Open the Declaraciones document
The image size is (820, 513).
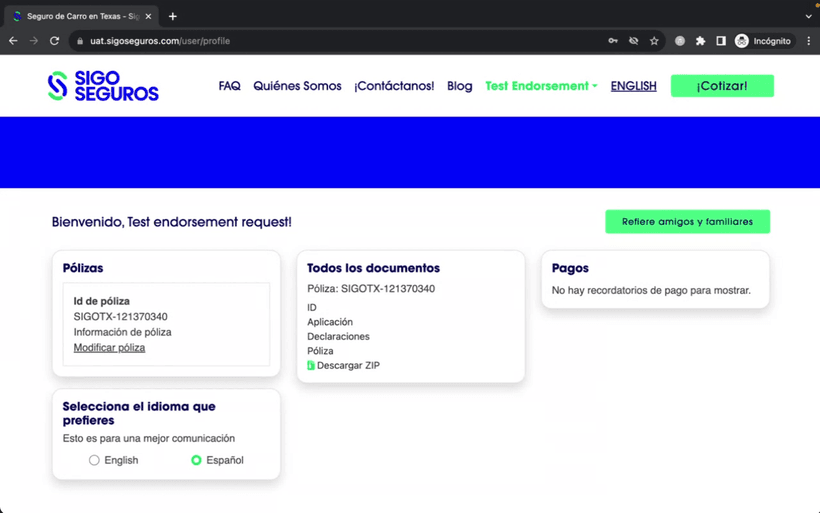(x=338, y=336)
